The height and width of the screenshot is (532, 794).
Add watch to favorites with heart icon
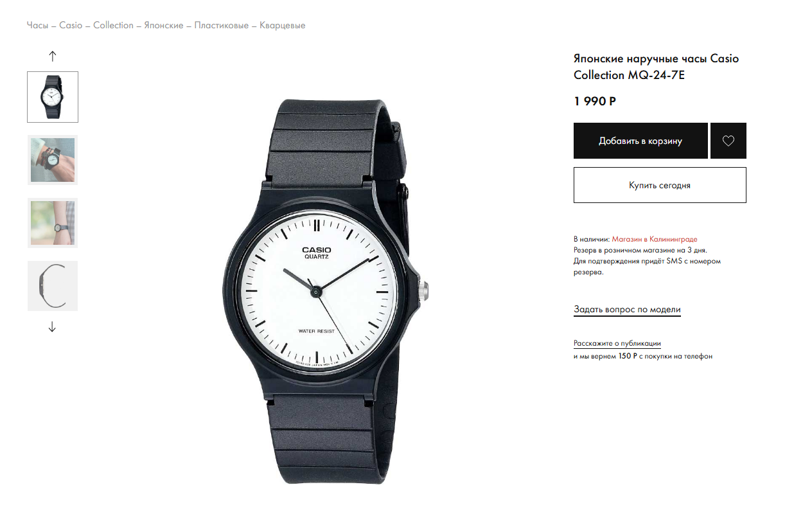pyautogui.click(x=728, y=141)
